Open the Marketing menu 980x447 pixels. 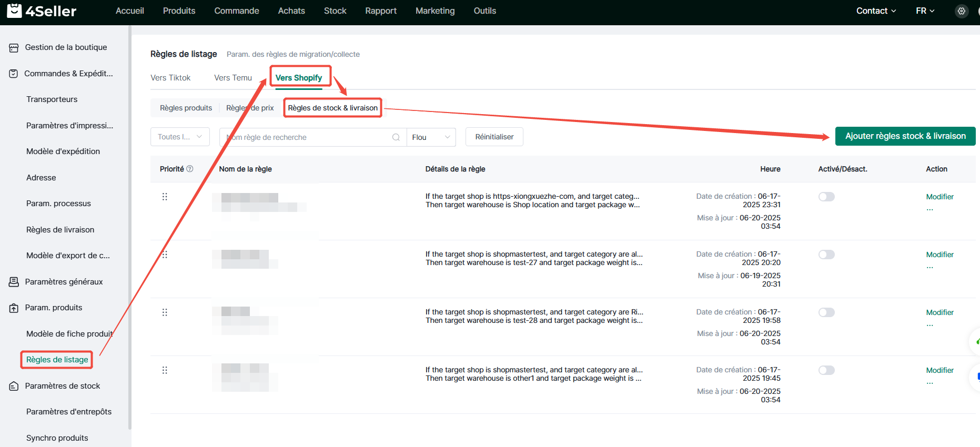click(x=435, y=11)
